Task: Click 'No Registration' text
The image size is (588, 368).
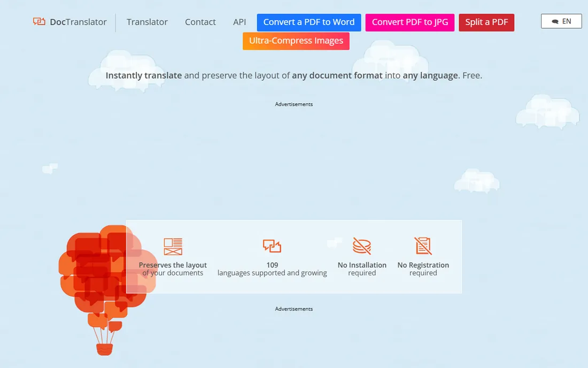Action: coord(423,265)
